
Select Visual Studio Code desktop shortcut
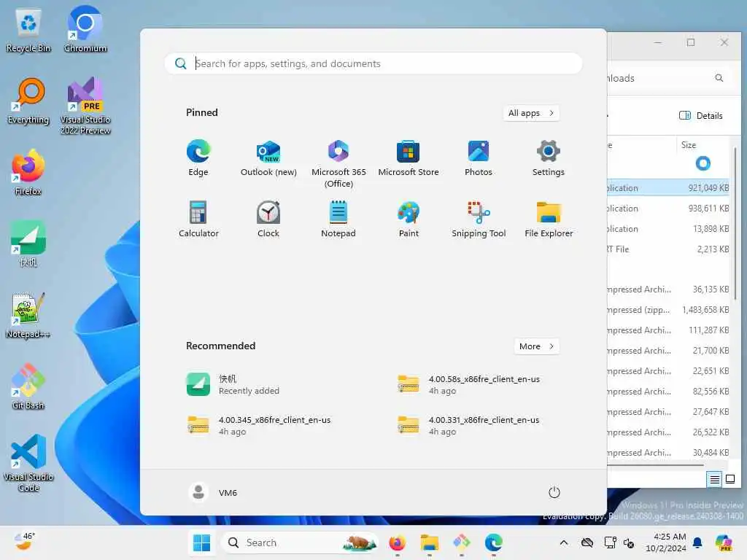pos(28,463)
